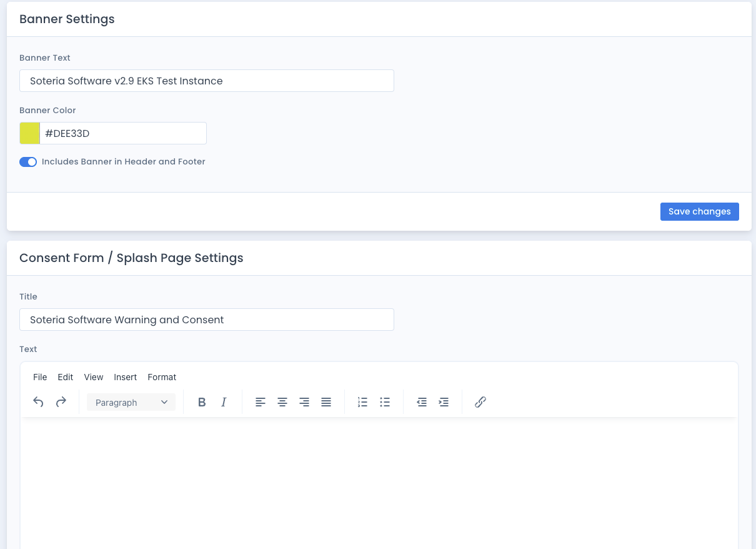Image resolution: width=756 pixels, height=549 pixels.
Task: Click the Text label above the editor
Action: [x=28, y=349]
